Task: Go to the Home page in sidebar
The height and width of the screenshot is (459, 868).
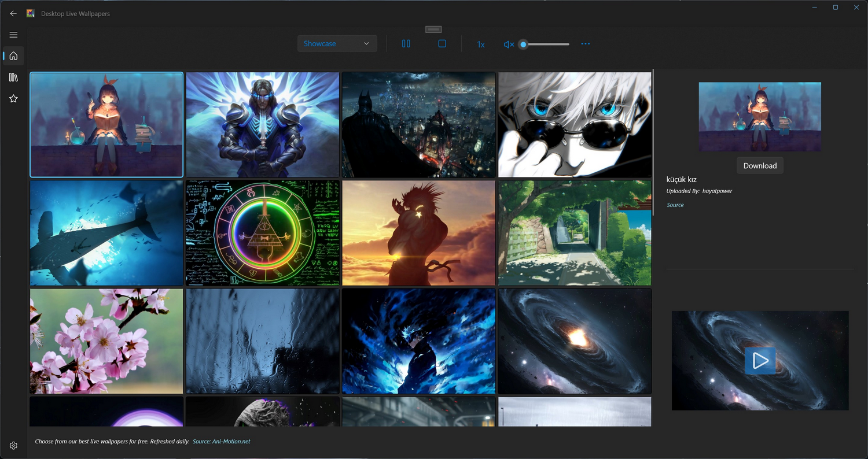Action: click(13, 56)
